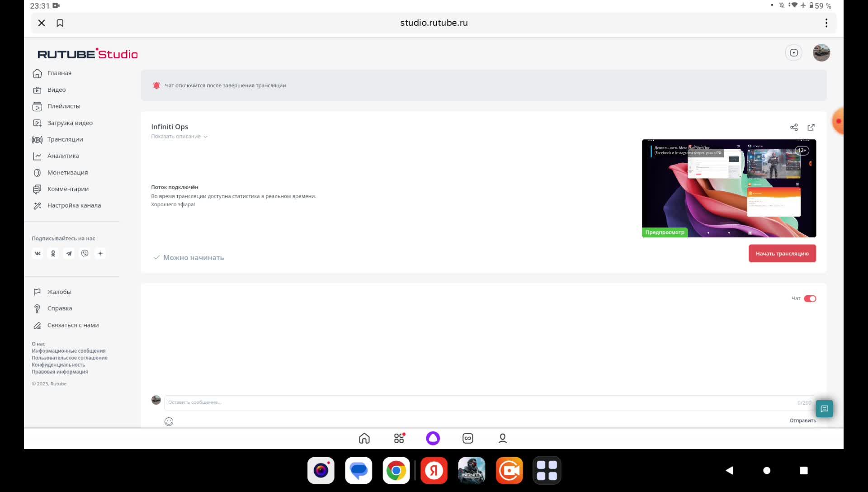
Task: Click the chat message input field
Action: pyautogui.click(x=479, y=402)
